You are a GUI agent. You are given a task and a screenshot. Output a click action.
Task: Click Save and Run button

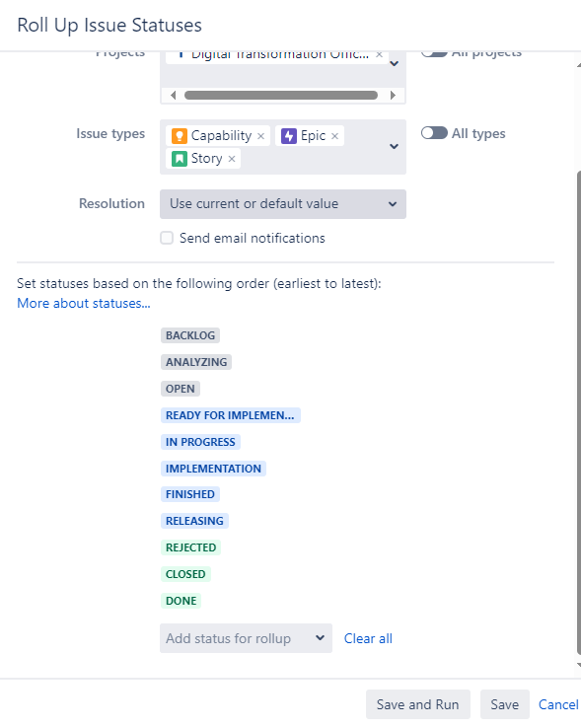point(418,704)
